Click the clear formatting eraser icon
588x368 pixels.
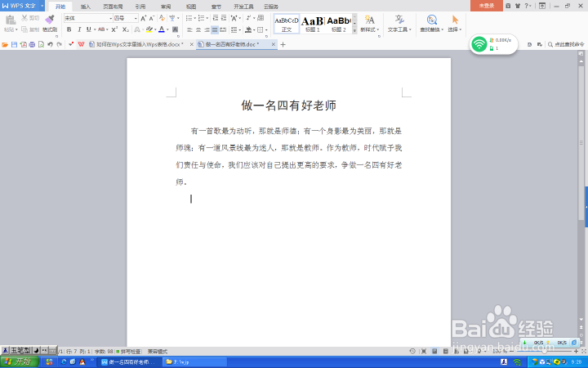(162, 18)
